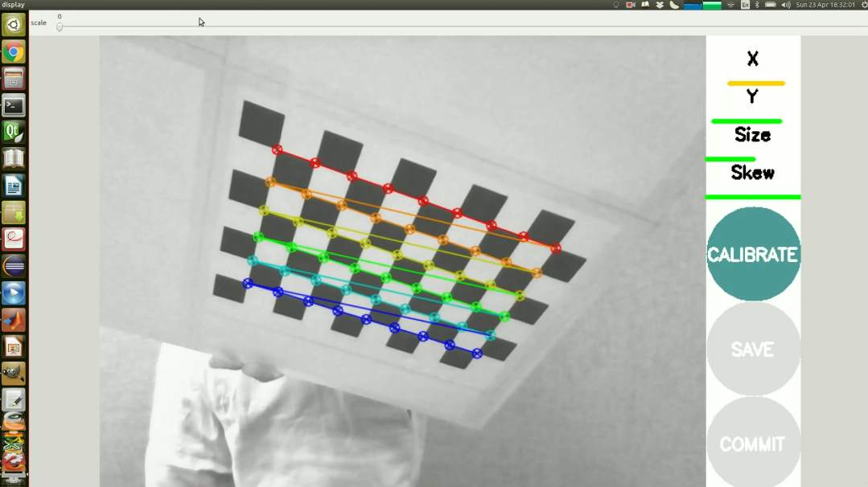Click the 'scale' trackbar label
Image resolution: width=868 pixels, height=487 pixels.
pos(39,23)
